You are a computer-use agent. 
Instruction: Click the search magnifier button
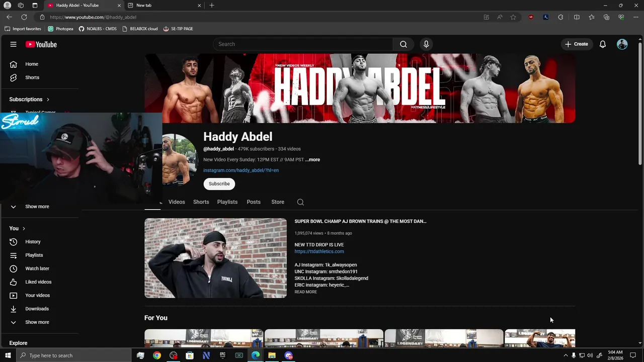(404, 44)
